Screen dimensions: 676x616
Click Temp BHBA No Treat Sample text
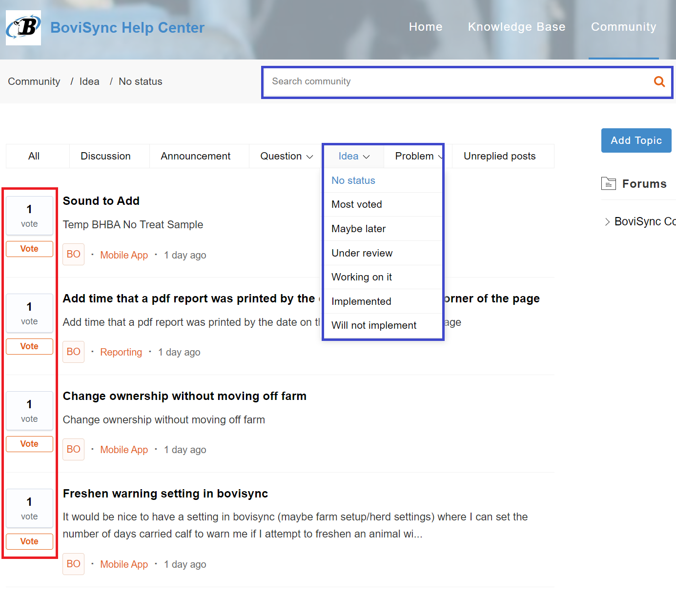133,225
